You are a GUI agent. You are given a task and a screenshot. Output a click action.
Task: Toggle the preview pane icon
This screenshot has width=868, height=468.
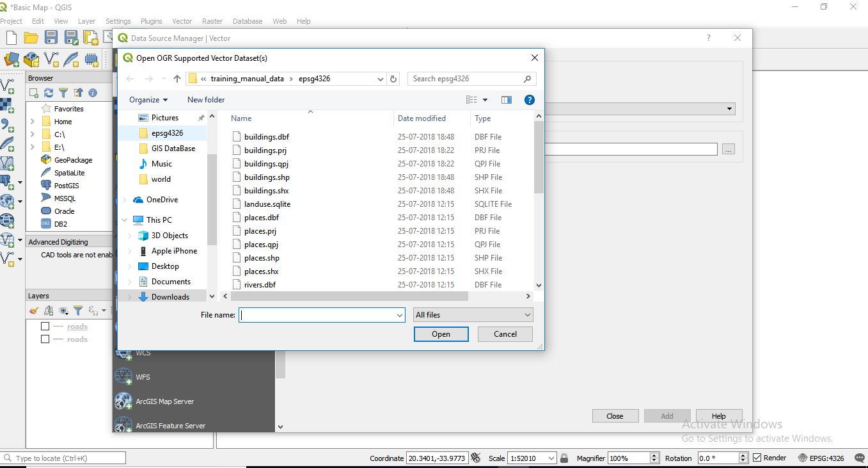point(506,100)
